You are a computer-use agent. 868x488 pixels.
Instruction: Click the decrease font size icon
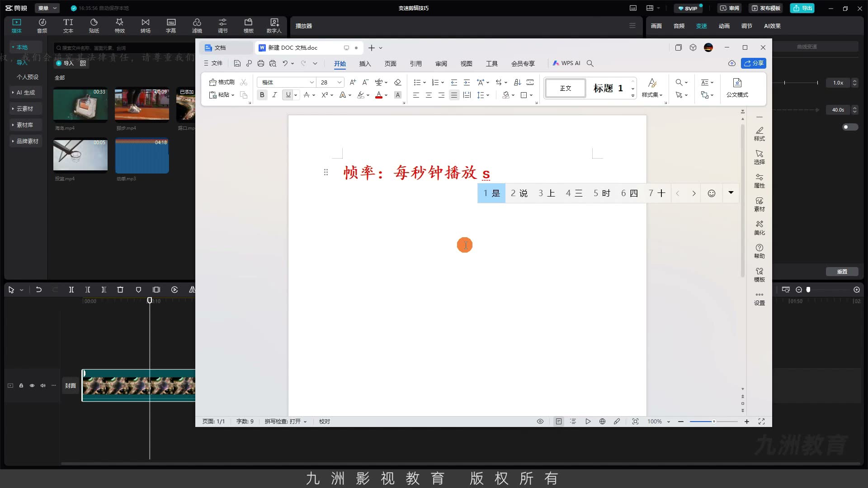365,82
